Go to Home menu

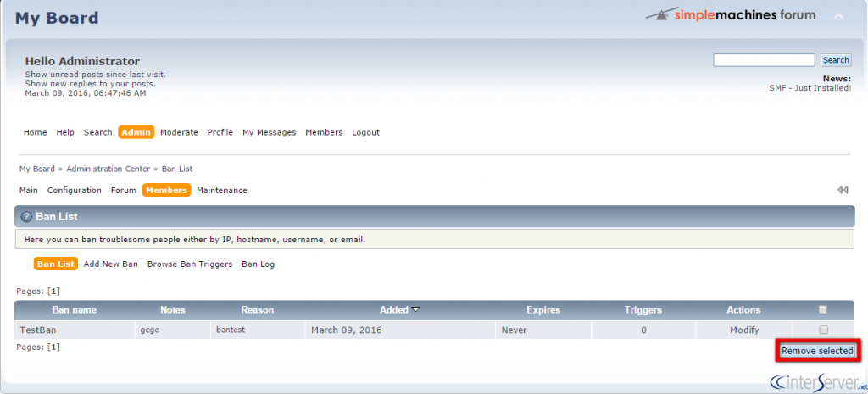click(x=36, y=132)
